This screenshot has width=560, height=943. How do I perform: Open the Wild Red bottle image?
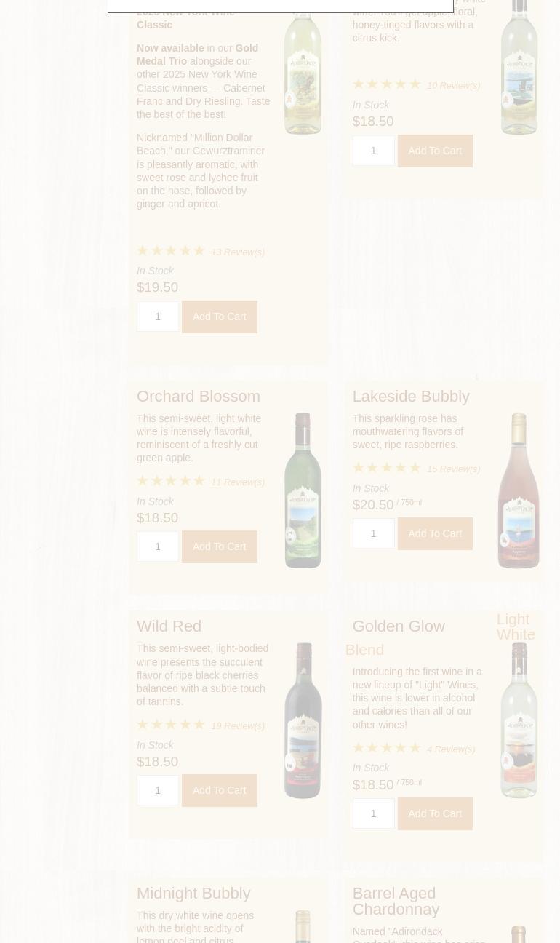(303, 720)
